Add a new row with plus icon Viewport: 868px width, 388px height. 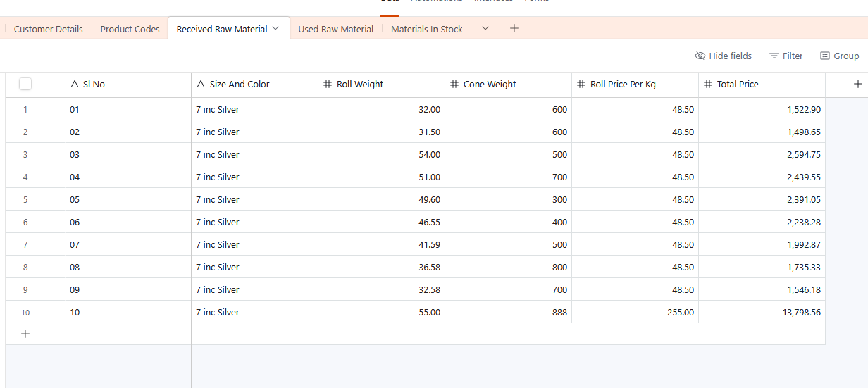coord(25,334)
